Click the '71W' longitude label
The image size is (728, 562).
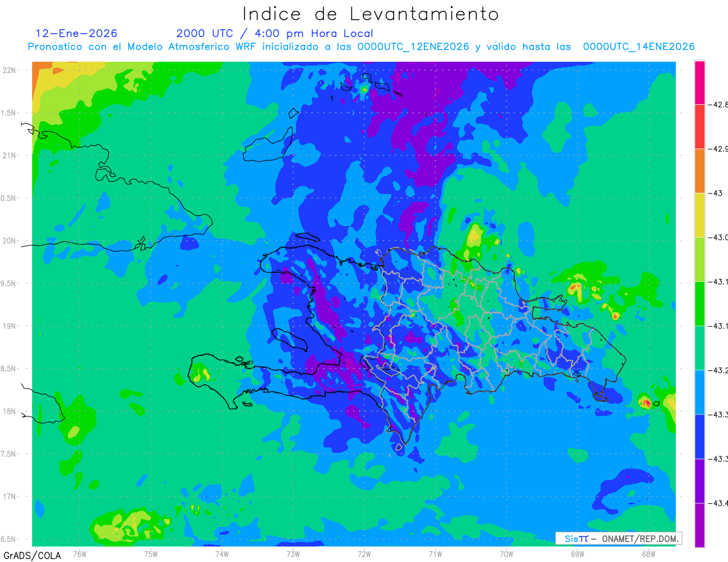435,554
